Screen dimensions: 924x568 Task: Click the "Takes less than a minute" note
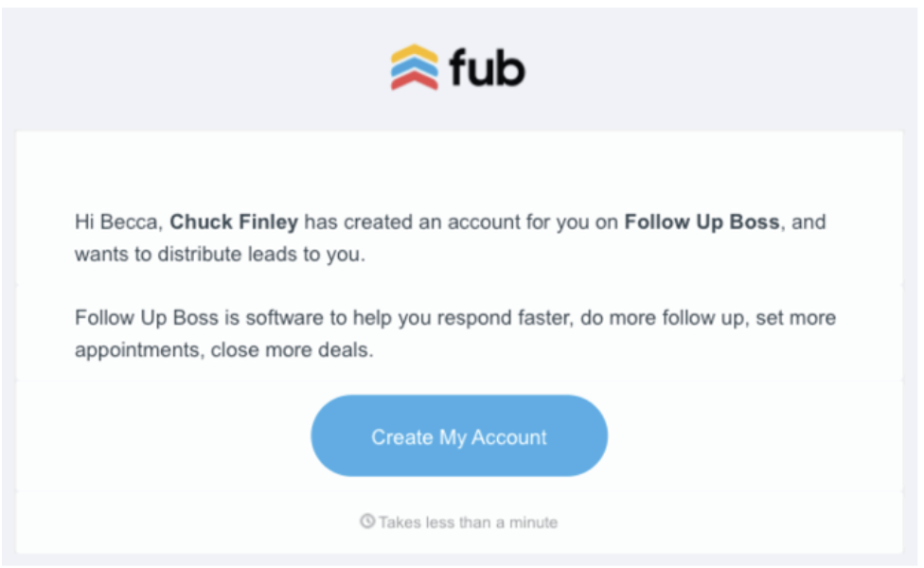(468, 522)
